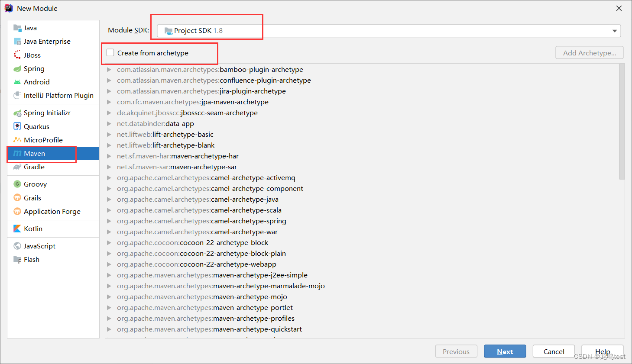The image size is (632, 364).
Task: Enable Create from archetype checkbox
Action: pyautogui.click(x=110, y=53)
